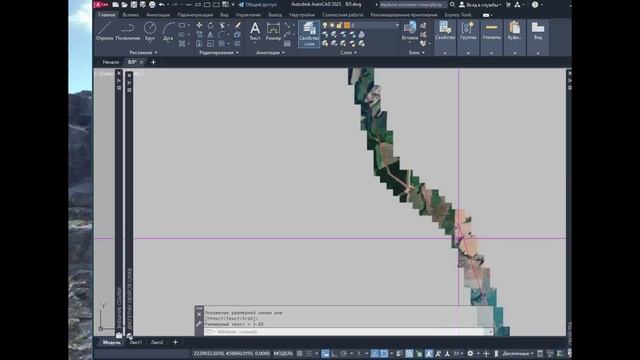Open the shopping cart icon in title bar
Screen dimensions: 640x360
[x=508, y=4]
